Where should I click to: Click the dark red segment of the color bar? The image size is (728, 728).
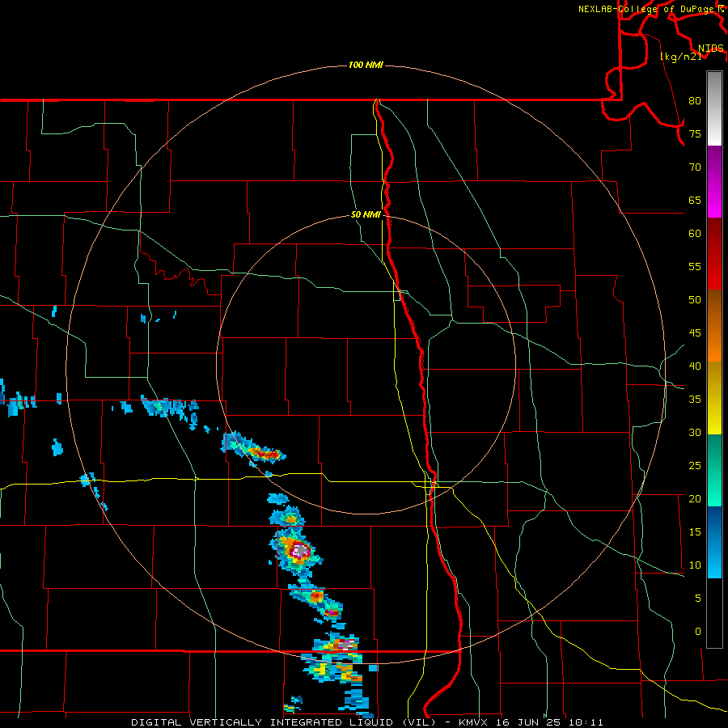[x=714, y=254]
